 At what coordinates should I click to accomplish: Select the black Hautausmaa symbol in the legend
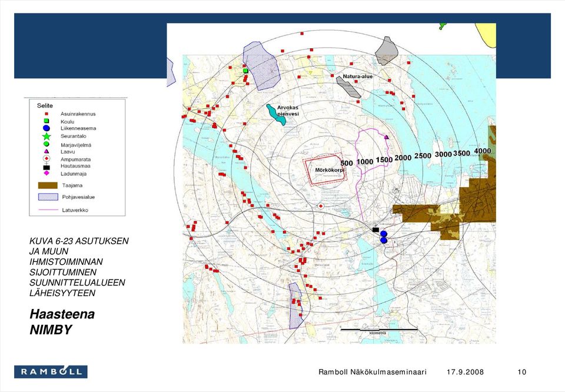pos(46,167)
